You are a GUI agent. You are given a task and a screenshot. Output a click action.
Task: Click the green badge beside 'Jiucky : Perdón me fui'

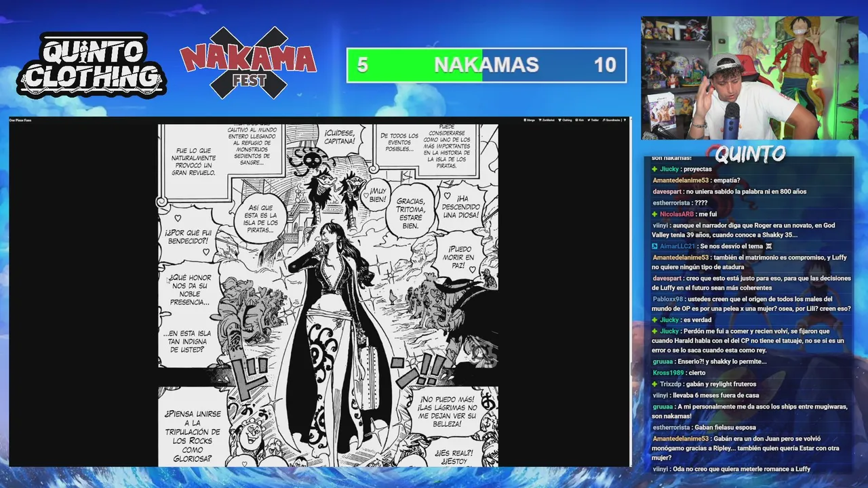tap(654, 331)
